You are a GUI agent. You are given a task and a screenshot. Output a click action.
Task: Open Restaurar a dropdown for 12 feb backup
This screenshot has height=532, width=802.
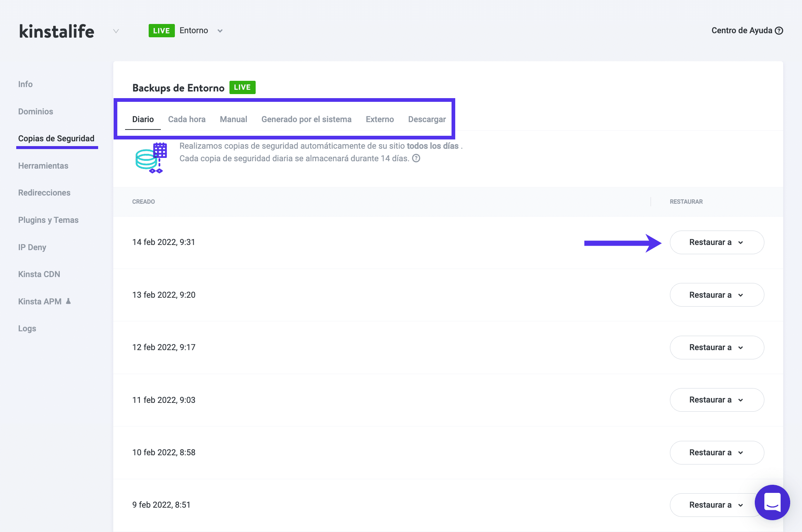[x=716, y=348]
